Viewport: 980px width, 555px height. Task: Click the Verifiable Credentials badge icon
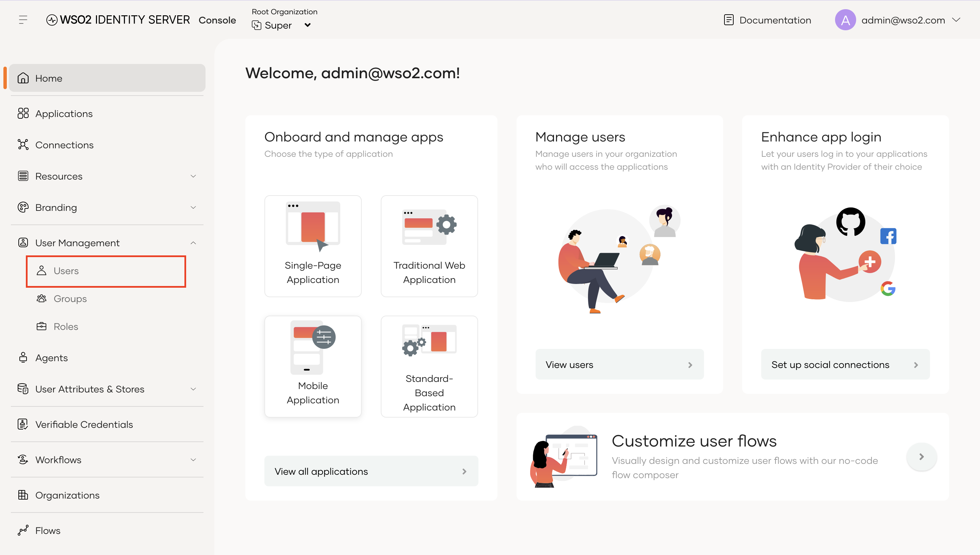click(x=23, y=424)
